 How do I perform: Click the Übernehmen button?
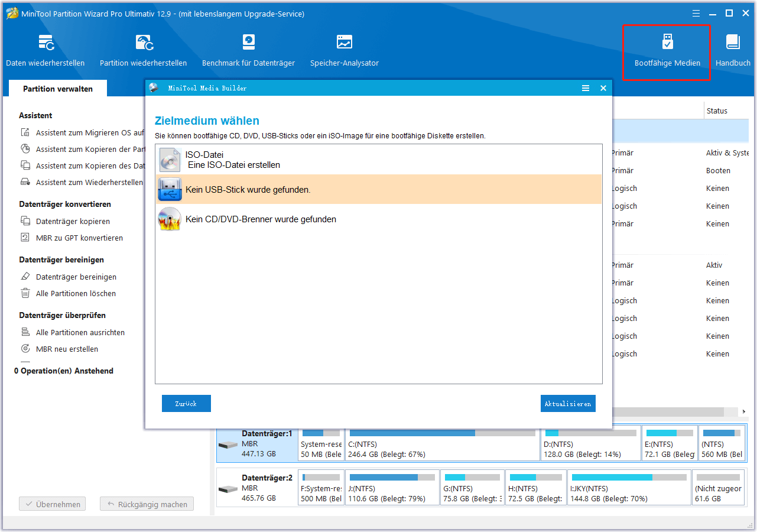click(53, 504)
